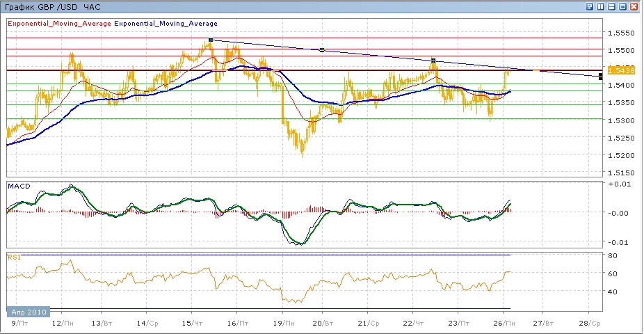The width and height of the screenshot is (644, 334).
Task: Select the trendline end handle at right edge
Action: (600, 76)
